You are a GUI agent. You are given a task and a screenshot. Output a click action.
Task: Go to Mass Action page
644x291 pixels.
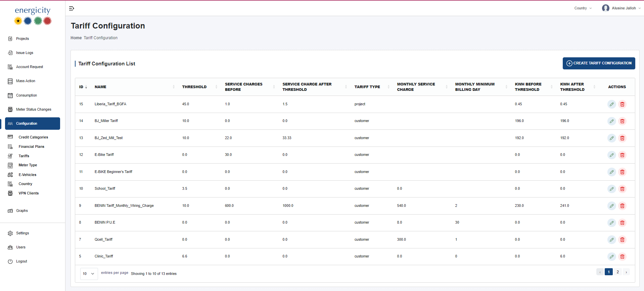coord(26,81)
